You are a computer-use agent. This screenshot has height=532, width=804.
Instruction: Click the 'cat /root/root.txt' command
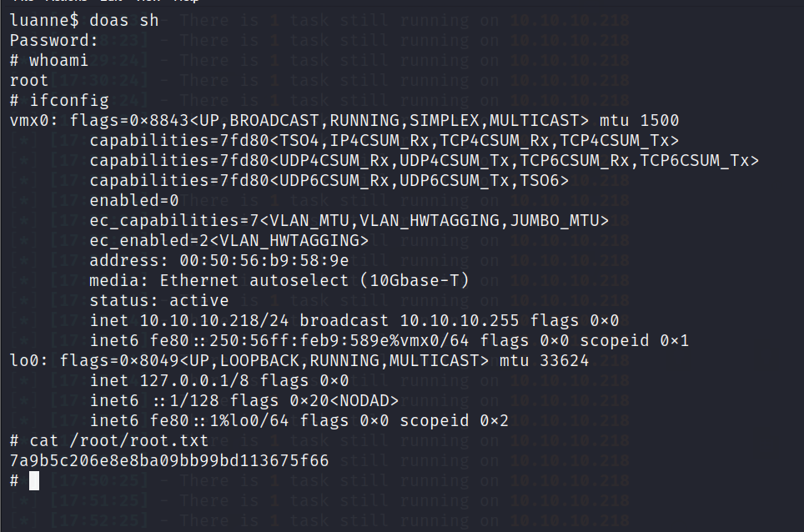(119, 440)
